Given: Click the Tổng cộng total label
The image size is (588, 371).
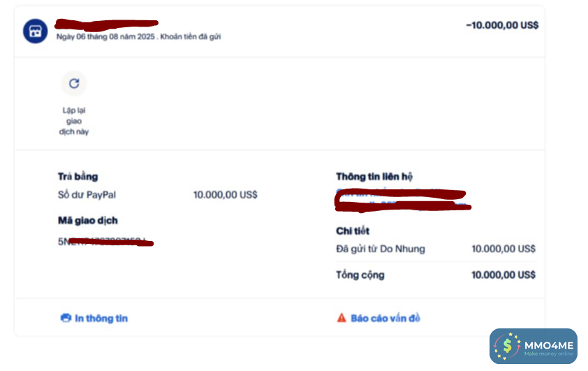Looking at the screenshot, I should pos(360,275).
